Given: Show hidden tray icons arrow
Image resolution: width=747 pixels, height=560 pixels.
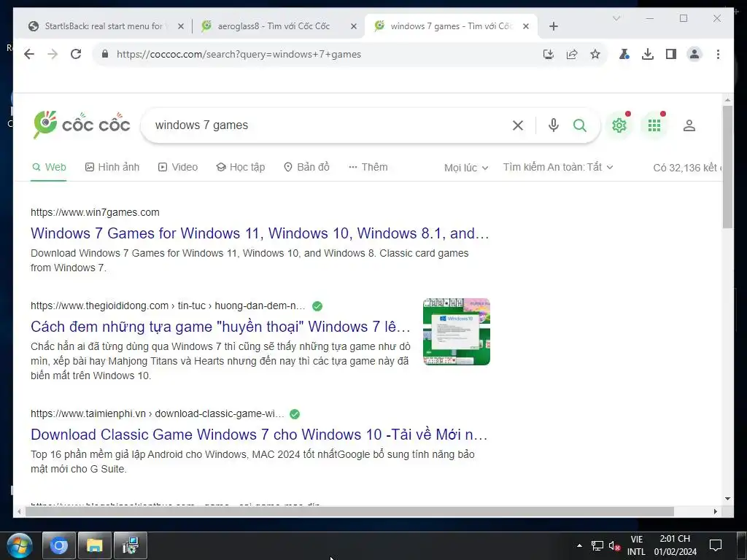Looking at the screenshot, I should coord(579,545).
